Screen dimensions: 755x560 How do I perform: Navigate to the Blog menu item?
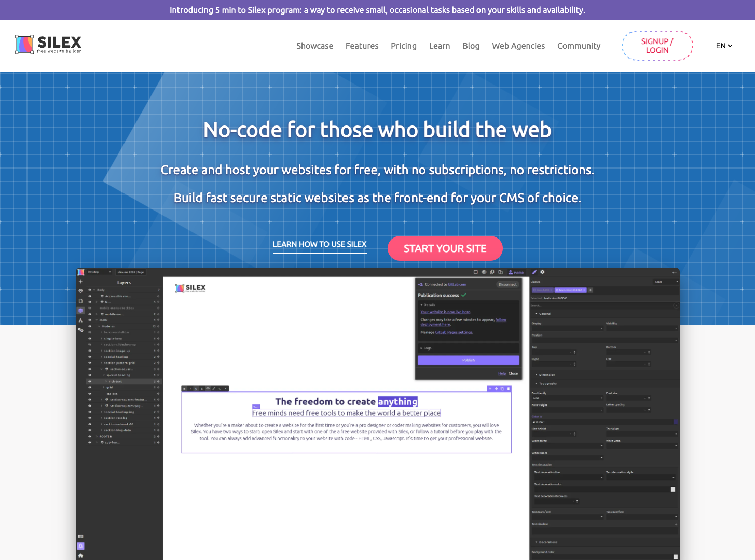click(x=471, y=46)
